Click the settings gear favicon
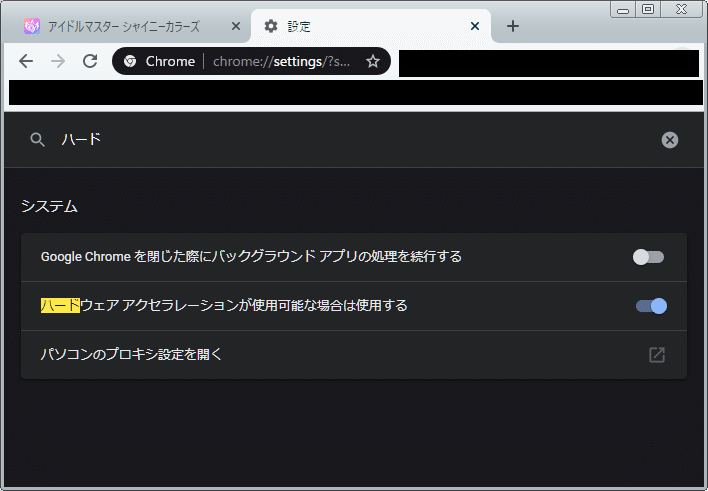708x491 pixels. [271, 26]
